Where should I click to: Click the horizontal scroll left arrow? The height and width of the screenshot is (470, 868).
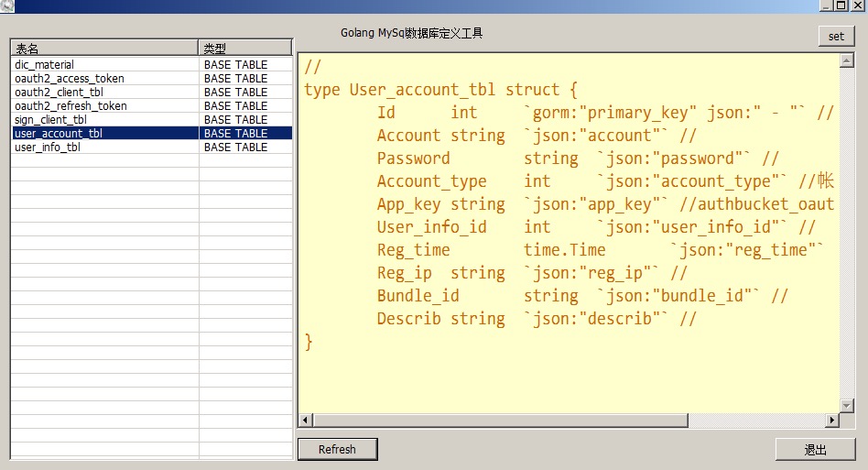(x=306, y=421)
